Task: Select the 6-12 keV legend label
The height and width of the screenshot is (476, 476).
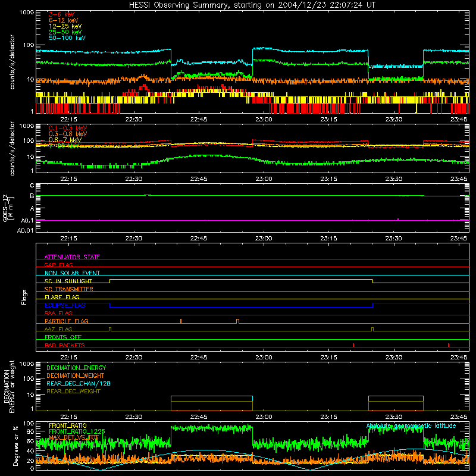Action: click(x=64, y=20)
